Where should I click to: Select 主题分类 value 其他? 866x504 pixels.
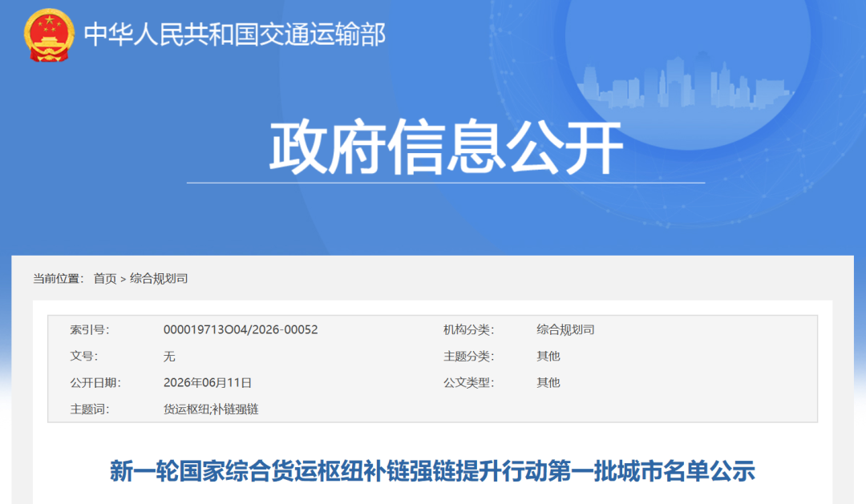(x=548, y=356)
